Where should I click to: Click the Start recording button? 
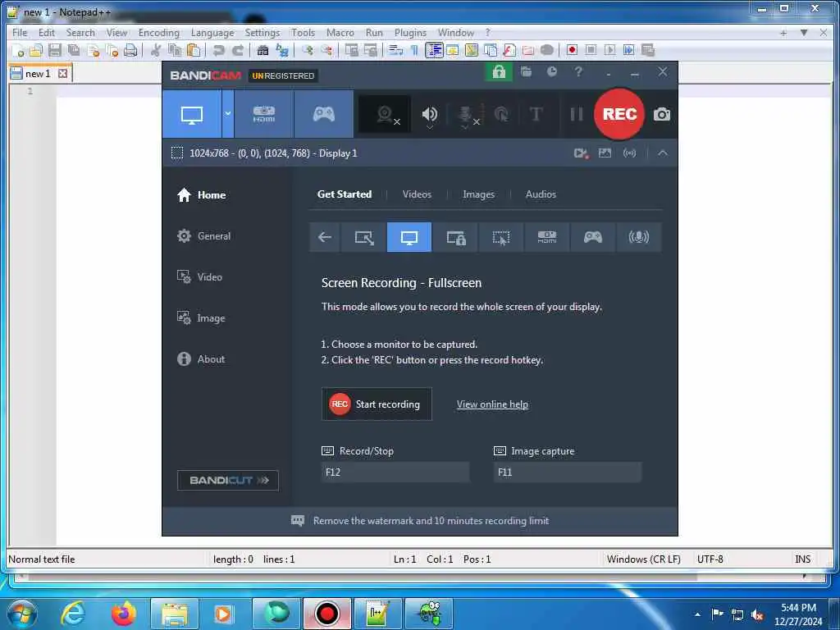point(377,404)
